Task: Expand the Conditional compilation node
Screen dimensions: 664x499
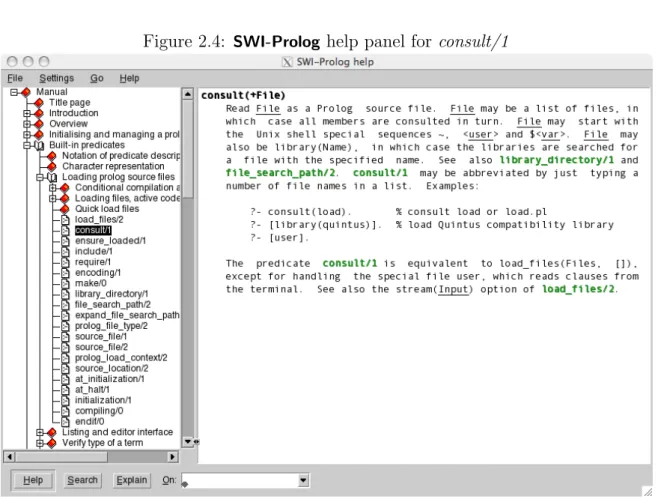Action: 53,188
